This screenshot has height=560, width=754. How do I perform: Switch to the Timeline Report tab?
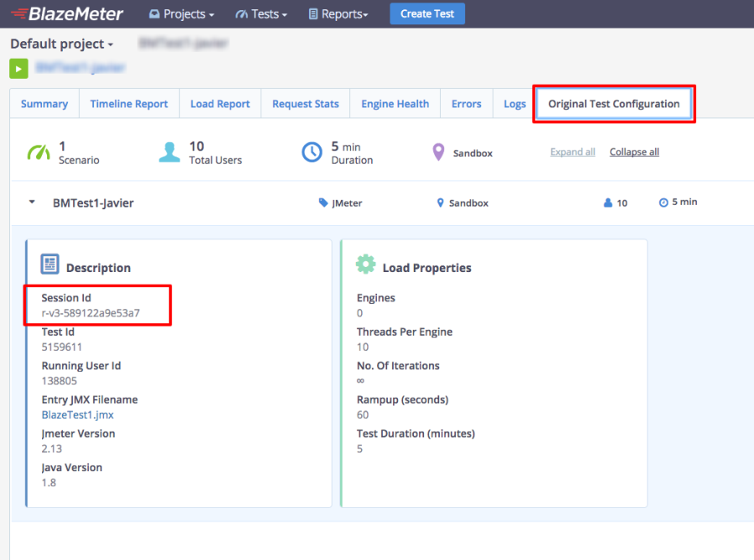(x=129, y=104)
